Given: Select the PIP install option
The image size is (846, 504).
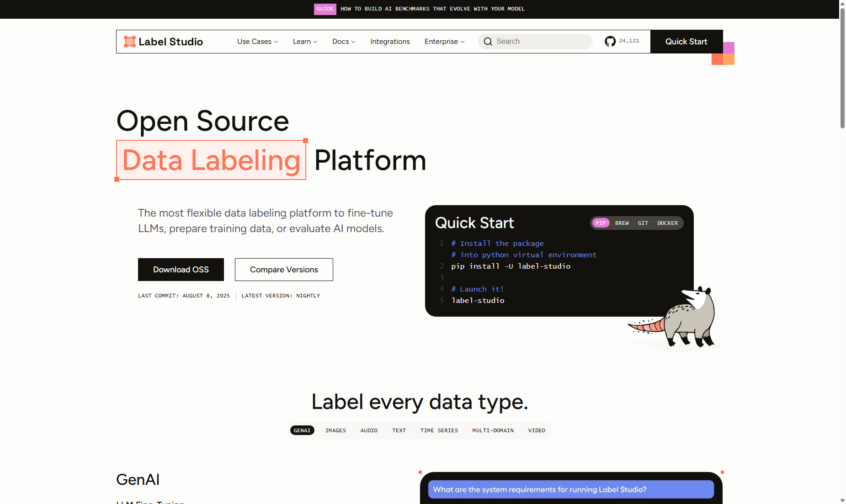Looking at the screenshot, I should [x=601, y=223].
